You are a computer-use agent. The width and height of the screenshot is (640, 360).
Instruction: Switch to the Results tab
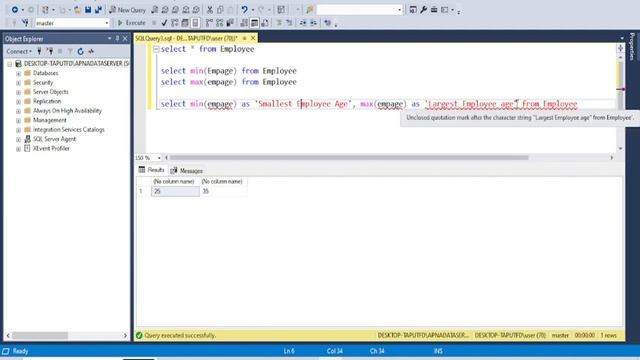click(151, 170)
